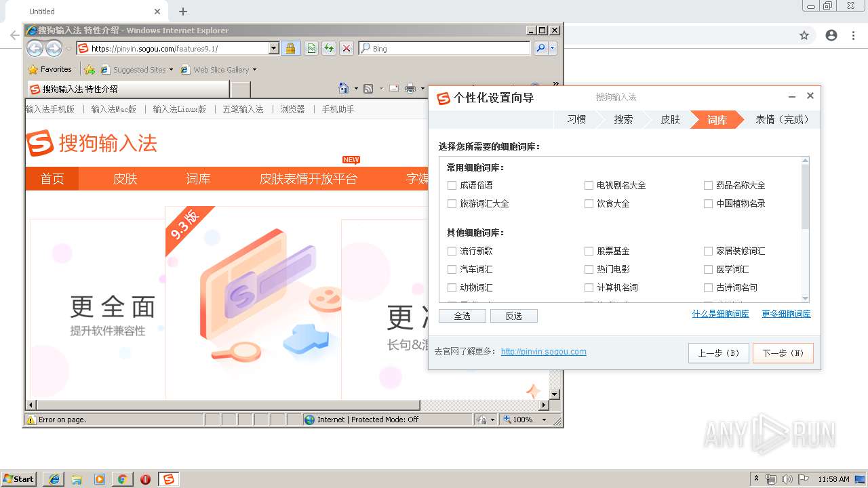Check the 成语俗语 dictionary
Viewport: 868px width, 488px height.
coord(452,185)
